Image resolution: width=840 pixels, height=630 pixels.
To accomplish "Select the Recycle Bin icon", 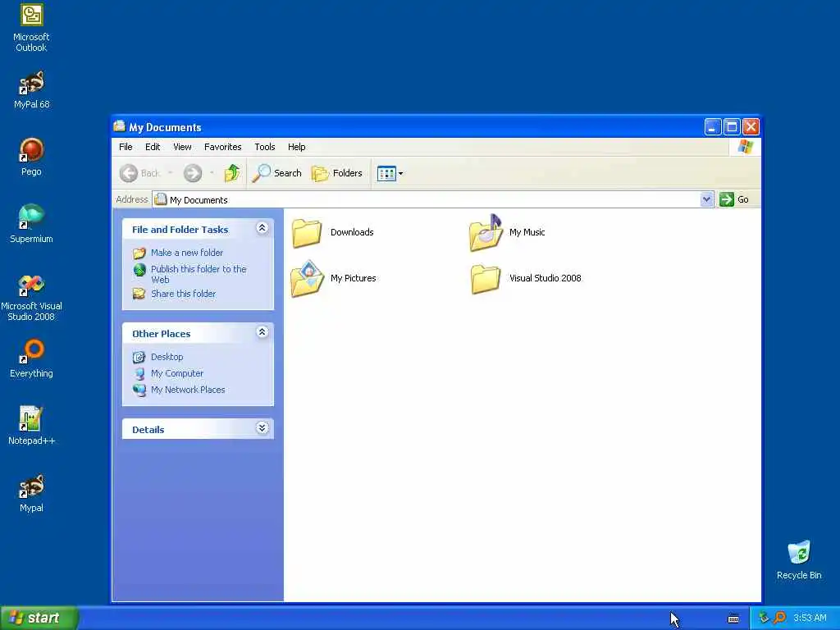I will click(799, 560).
